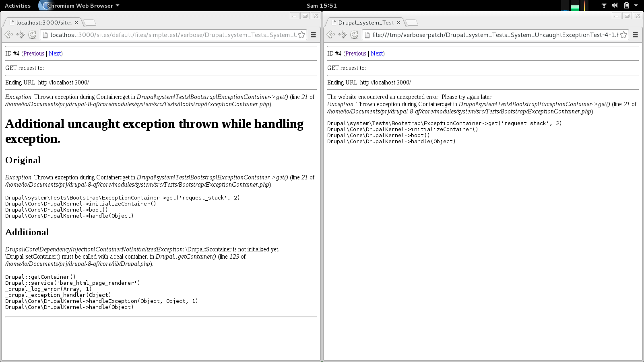Screen dimensions: 644x362
Task: Click Next link in right page
Action: coord(377,53)
